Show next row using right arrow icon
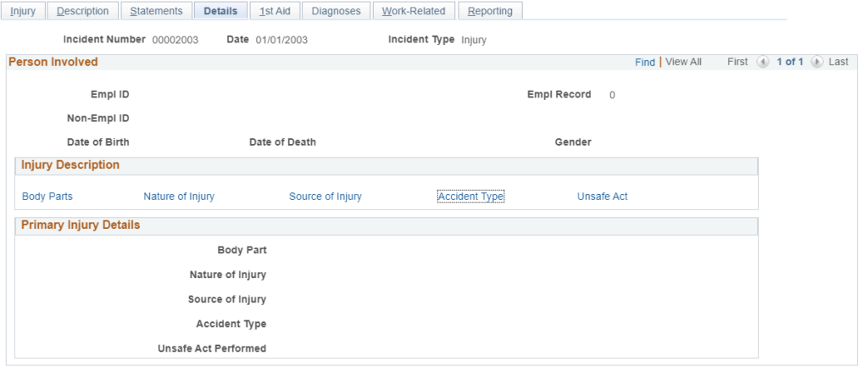Screen dimensions: 868x378 click(x=816, y=62)
